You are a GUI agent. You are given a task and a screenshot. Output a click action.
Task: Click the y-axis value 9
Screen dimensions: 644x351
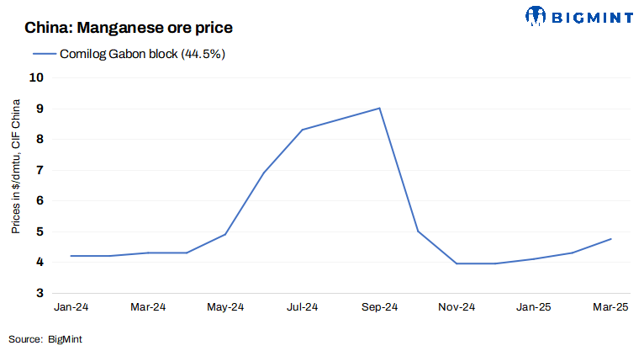40,109
